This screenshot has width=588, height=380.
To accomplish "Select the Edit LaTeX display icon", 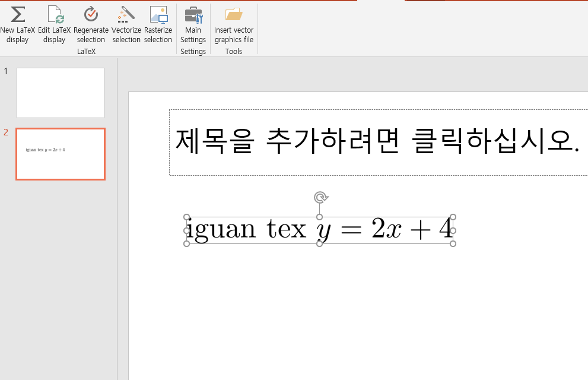I will [x=54, y=24].
